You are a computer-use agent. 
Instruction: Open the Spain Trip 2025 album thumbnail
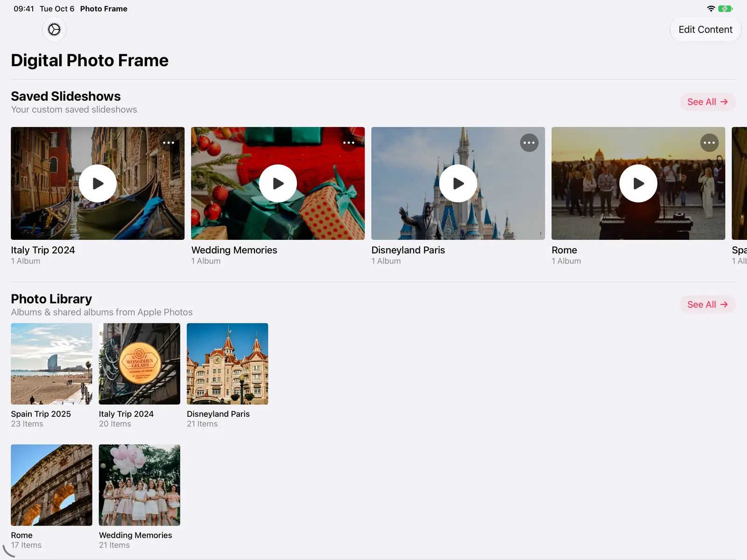(x=51, y=364)
